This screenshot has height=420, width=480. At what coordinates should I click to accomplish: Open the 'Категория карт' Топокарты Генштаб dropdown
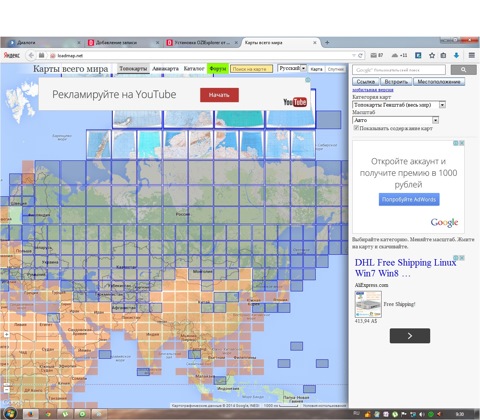click(399, 105)
